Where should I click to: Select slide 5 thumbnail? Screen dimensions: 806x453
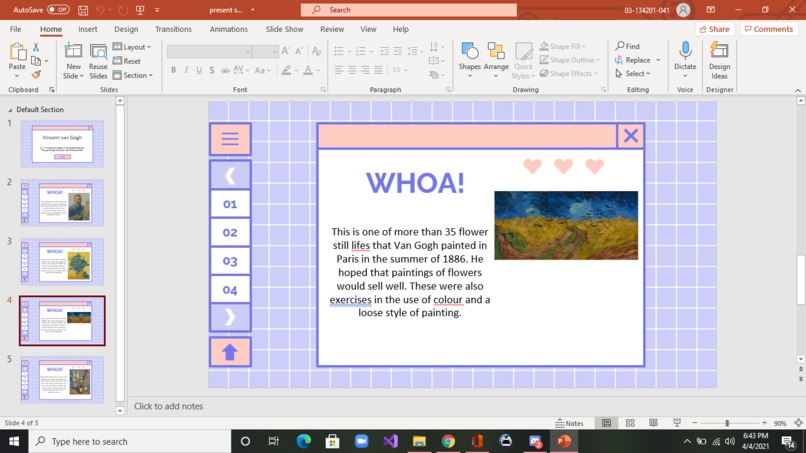(x=62, y=379)
